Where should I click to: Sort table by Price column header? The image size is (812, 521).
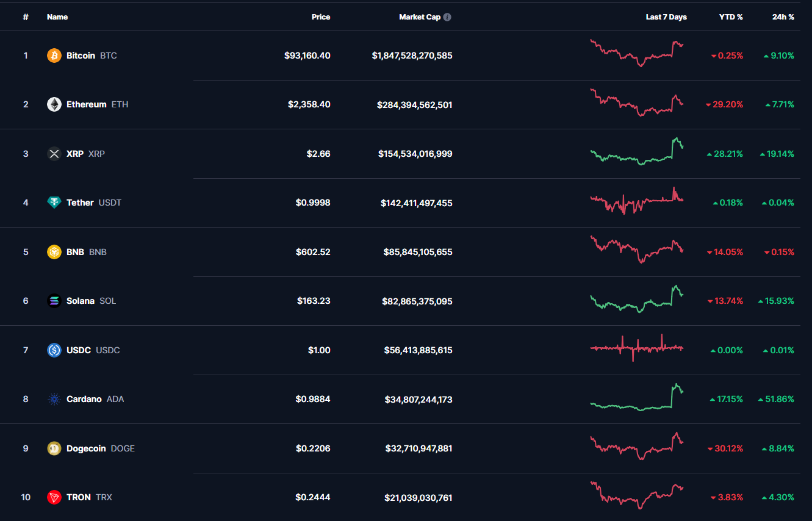click(x=321, y=17)
